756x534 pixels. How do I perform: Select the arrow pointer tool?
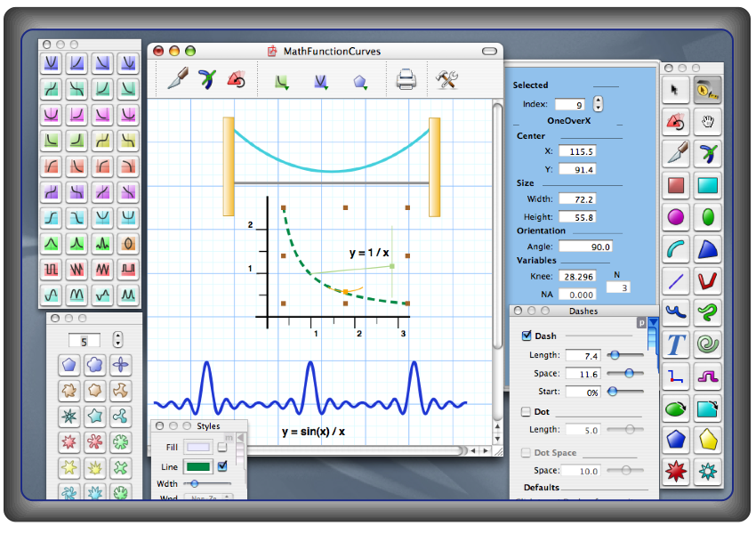click(x=675, y=90)
